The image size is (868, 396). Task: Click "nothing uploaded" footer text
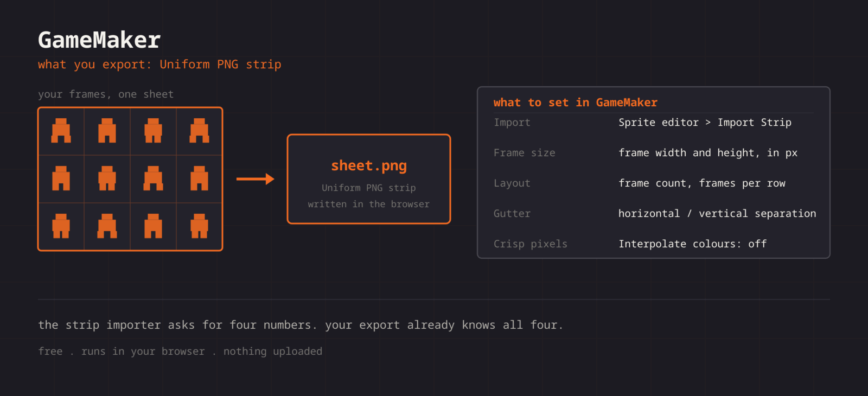pos(273,352)
